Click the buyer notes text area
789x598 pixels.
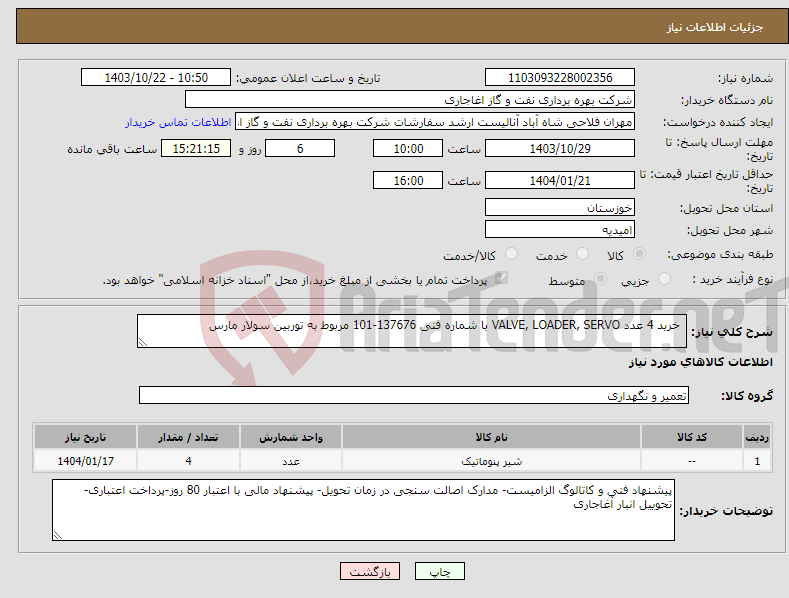tap(363, 510)
